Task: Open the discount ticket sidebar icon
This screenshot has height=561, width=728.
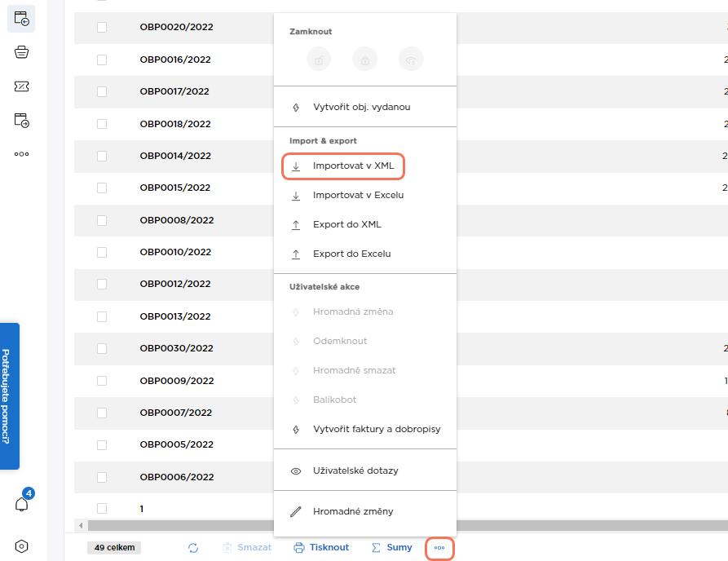Action: click(21, 86)
